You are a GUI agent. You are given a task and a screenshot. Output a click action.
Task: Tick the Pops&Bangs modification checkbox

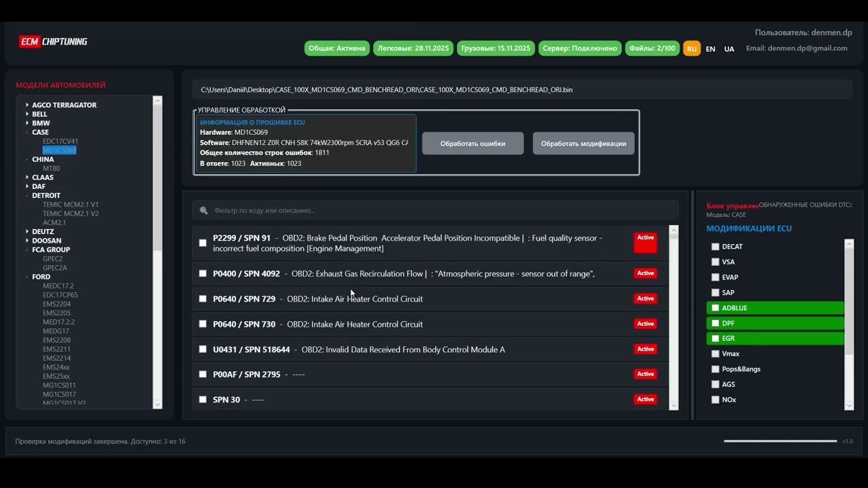715,369
